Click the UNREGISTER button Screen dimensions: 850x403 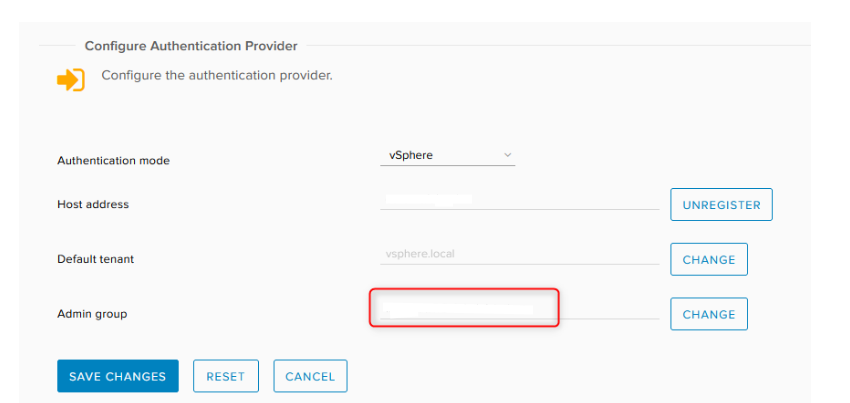click(x=721, y=205)
